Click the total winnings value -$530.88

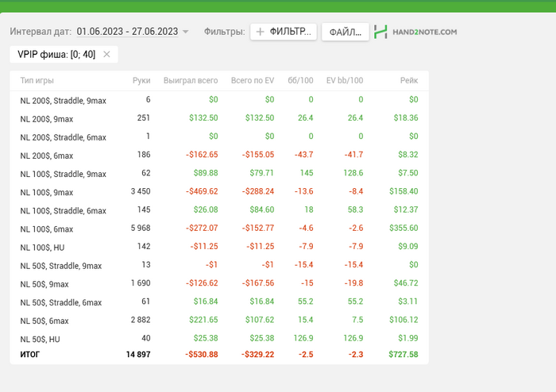[202, 355]
